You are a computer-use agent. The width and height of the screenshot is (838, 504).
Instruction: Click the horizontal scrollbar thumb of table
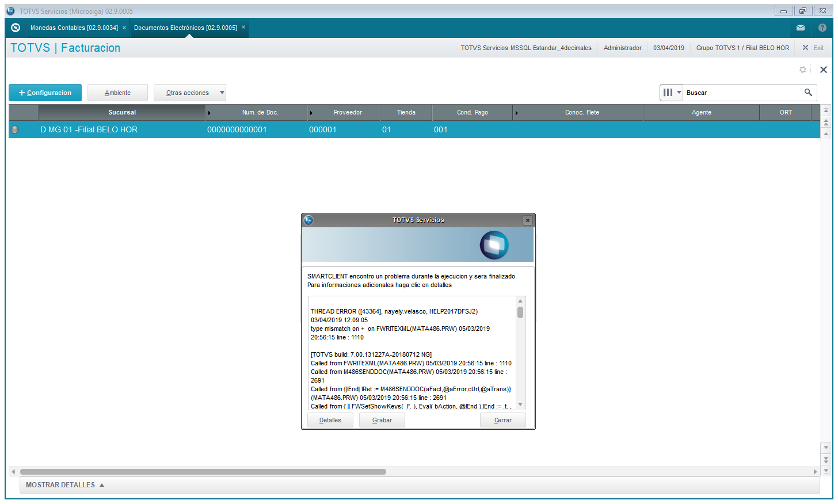point(203,472)
